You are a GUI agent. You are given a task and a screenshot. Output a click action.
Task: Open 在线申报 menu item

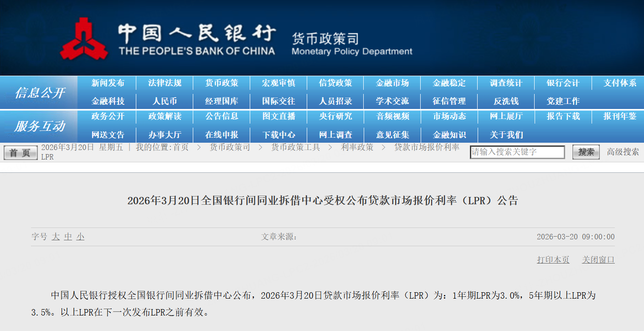222,135
